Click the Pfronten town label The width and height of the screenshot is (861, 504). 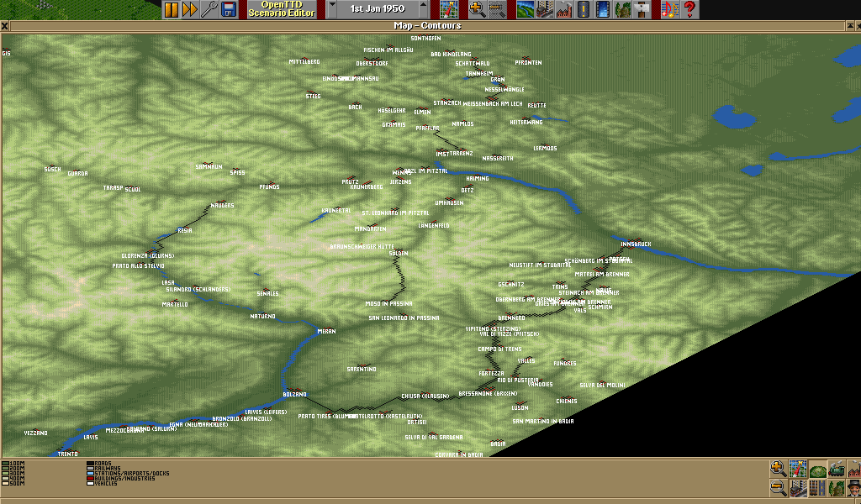[x=528, y=62]
